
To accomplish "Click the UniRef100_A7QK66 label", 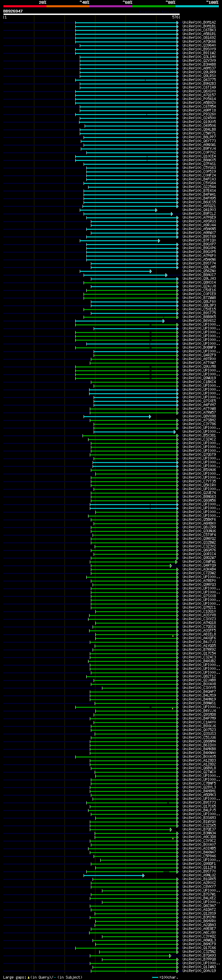I will click(x=199, y=41).
